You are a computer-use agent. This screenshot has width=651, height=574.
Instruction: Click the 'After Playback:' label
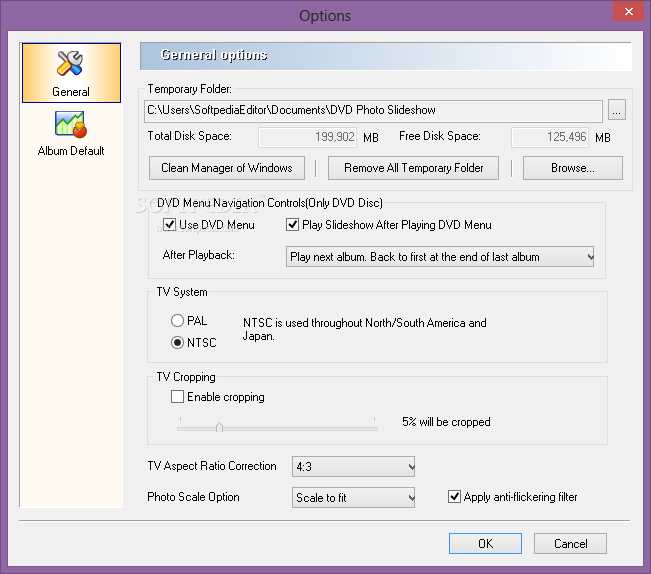pyautogui.click(x=198, y=254)
